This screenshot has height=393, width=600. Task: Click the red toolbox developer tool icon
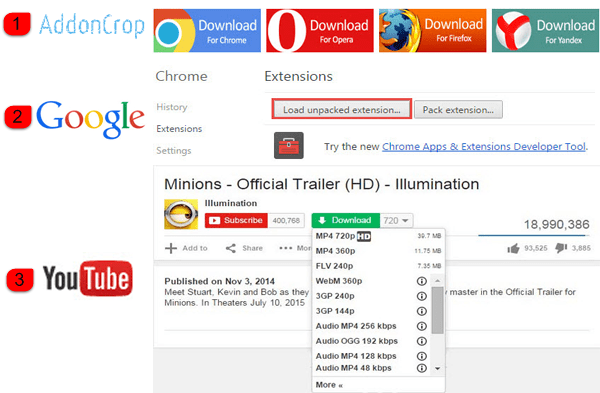click(289, 145)
